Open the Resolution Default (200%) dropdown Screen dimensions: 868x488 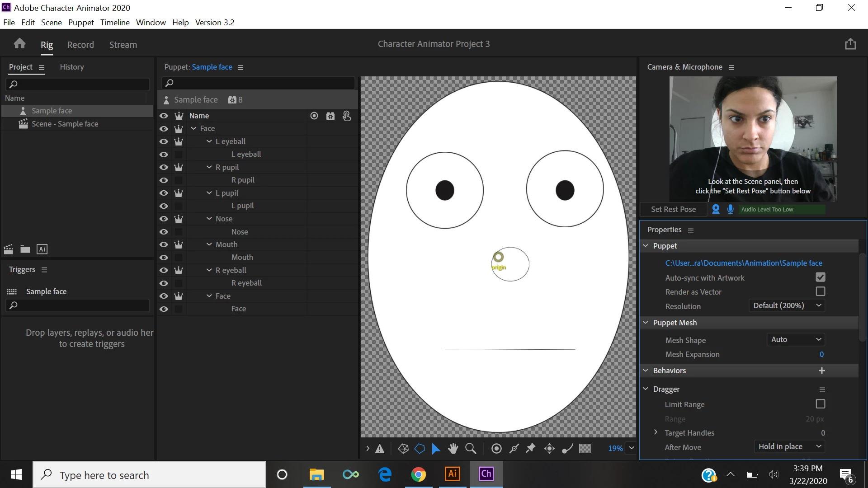click(787, 305)
